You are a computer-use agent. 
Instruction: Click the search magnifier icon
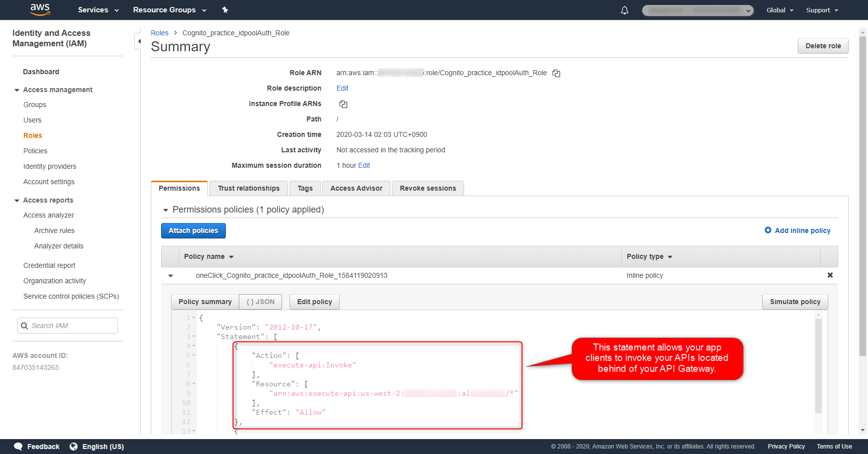tap(24, 326)
